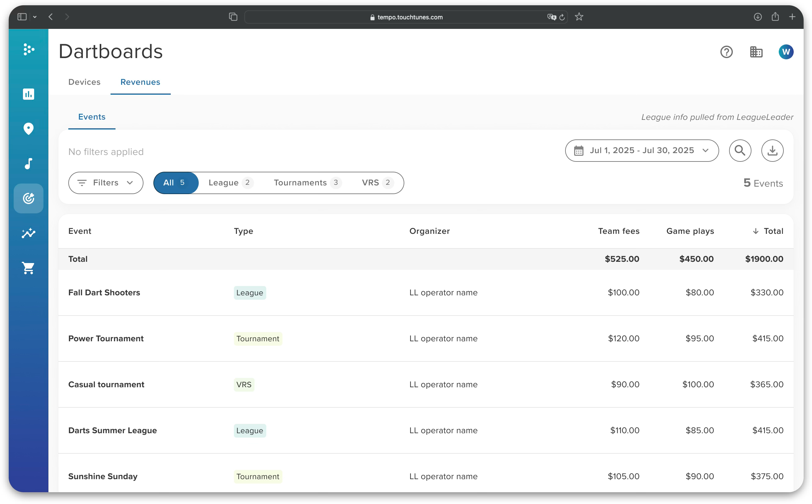Open the Jul 1 - Jul 30 date range picker
This screenshot has width=812, height=504.
click(642, 151)
